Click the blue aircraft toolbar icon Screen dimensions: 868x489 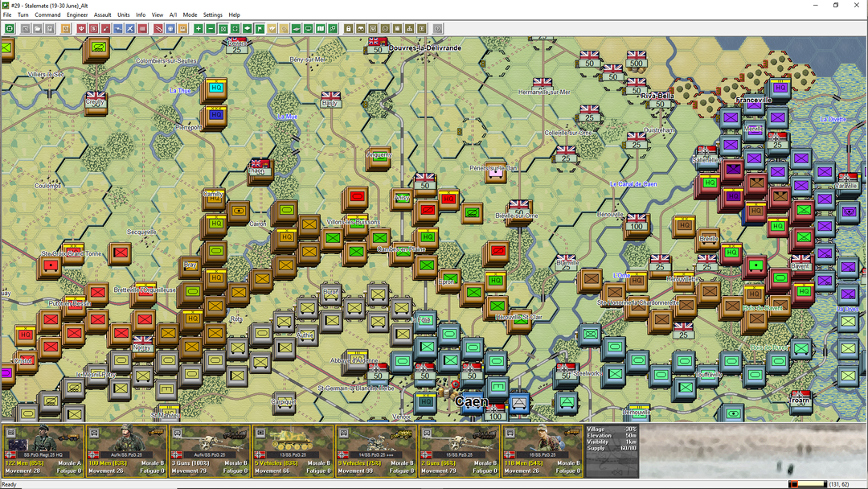coord(118,28)
